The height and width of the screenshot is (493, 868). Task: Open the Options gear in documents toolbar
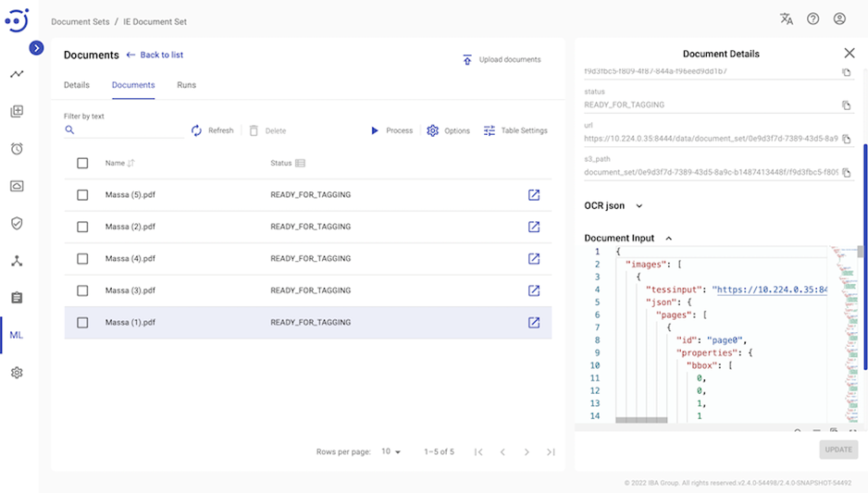tap(433, 130)
